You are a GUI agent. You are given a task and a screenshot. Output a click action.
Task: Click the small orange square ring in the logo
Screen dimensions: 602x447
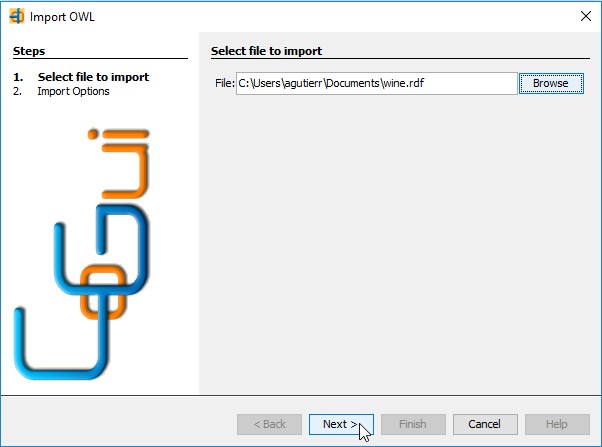click(x=103, y=292)
